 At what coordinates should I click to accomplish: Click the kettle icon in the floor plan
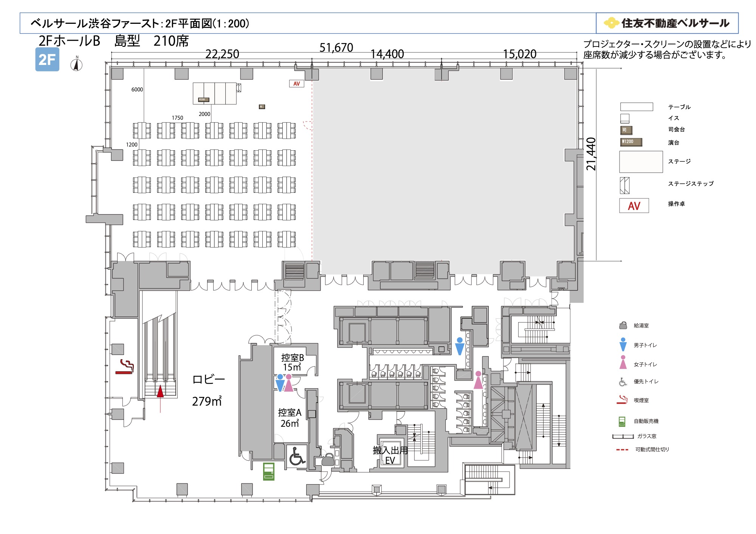tap(328, 460)
